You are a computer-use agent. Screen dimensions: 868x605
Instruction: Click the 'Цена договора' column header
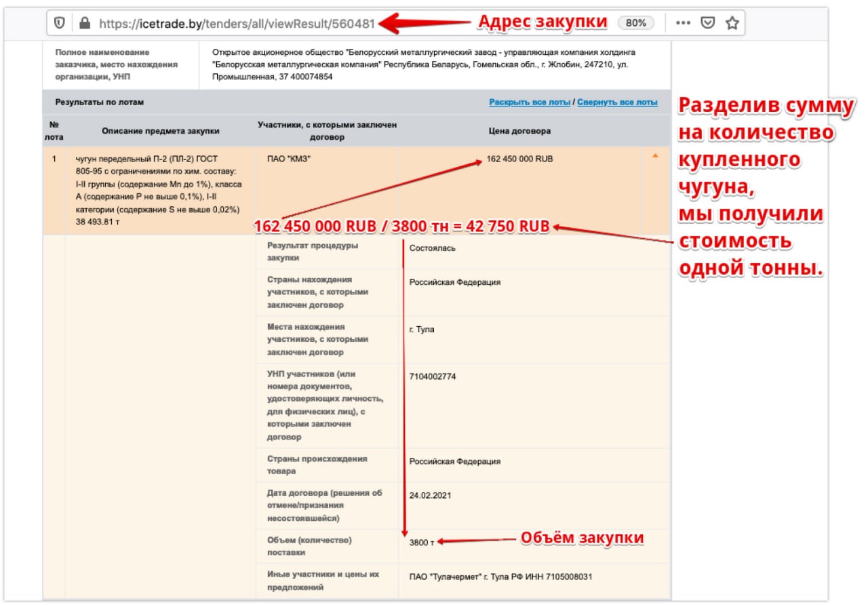(519, 131)
